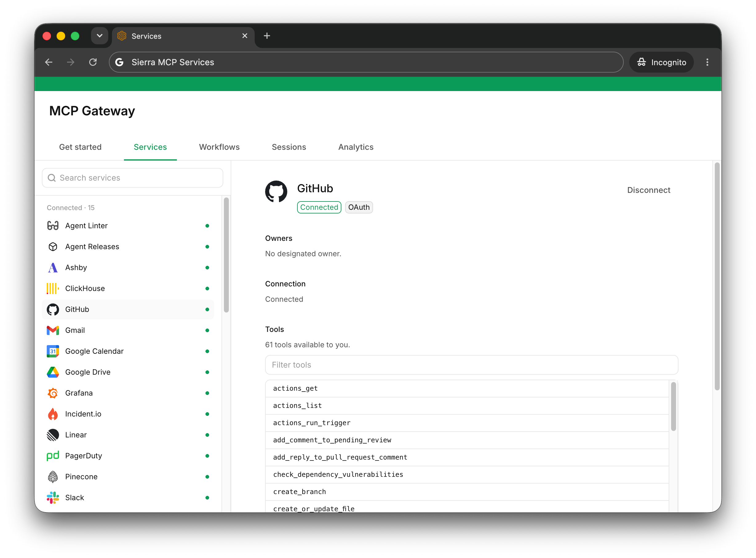This screenshot has width=756, height=558.
Task: Open the Analytics tab
Action: (356, 147)
